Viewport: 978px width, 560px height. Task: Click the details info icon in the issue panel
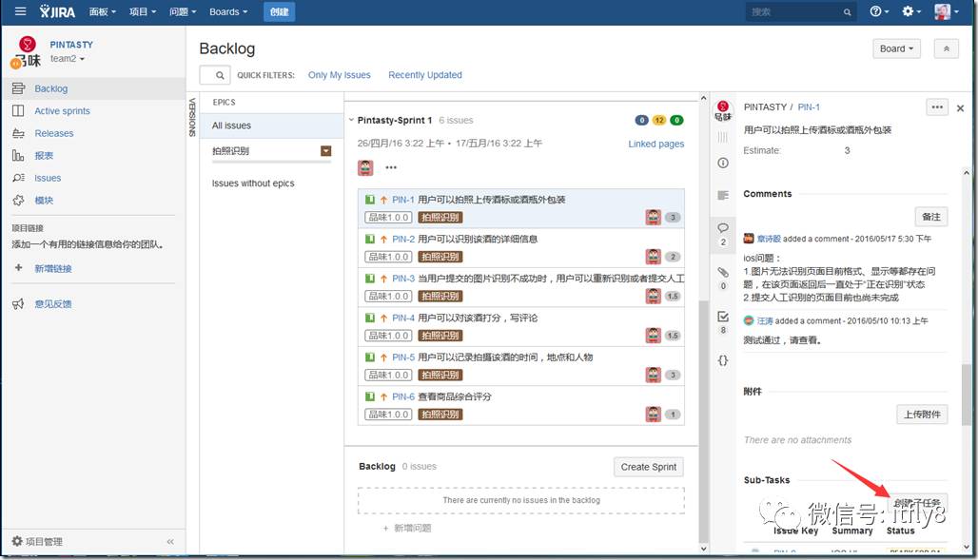tap(723, 163)
